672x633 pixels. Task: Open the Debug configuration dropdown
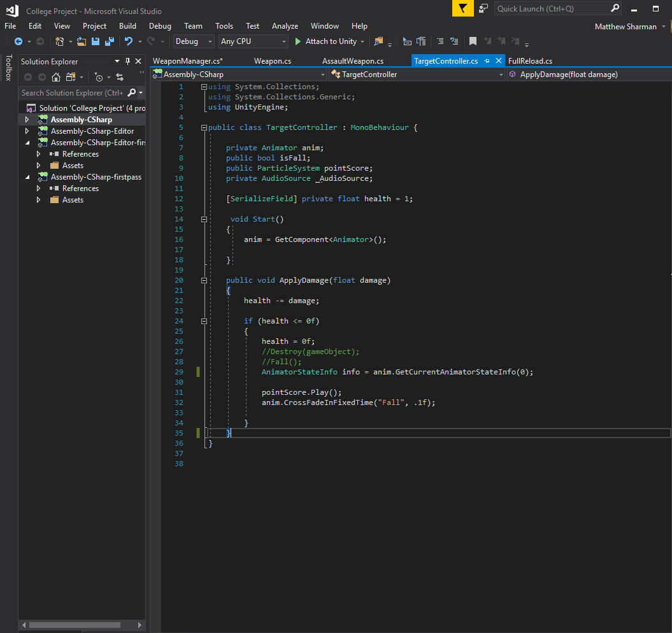tap(193, 41)
